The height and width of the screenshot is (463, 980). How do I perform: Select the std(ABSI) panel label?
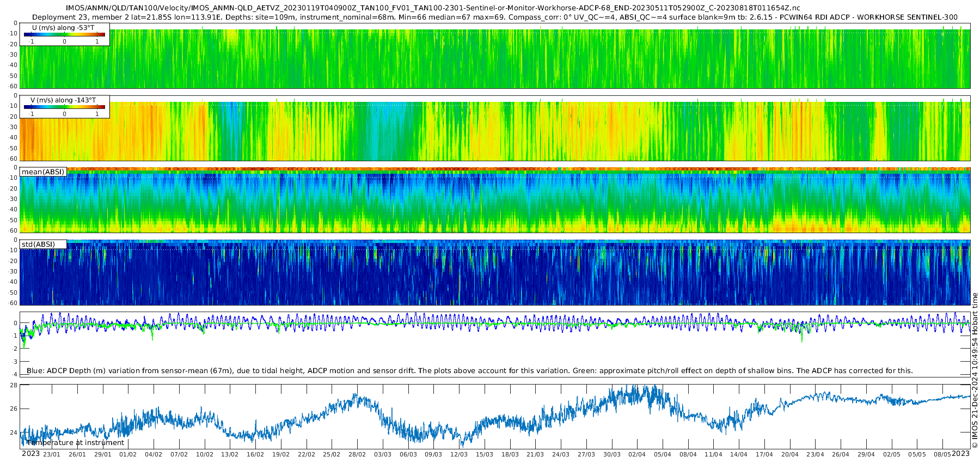pos(38,245)
